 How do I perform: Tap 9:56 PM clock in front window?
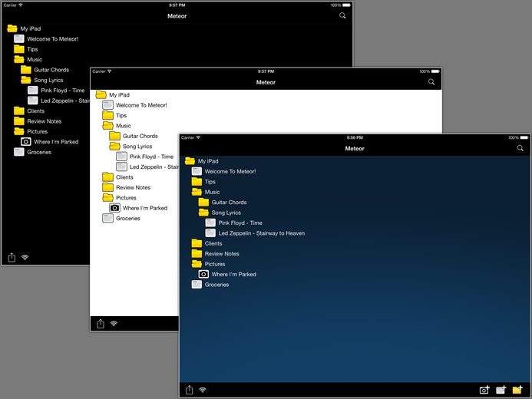(x=355, y=137)
